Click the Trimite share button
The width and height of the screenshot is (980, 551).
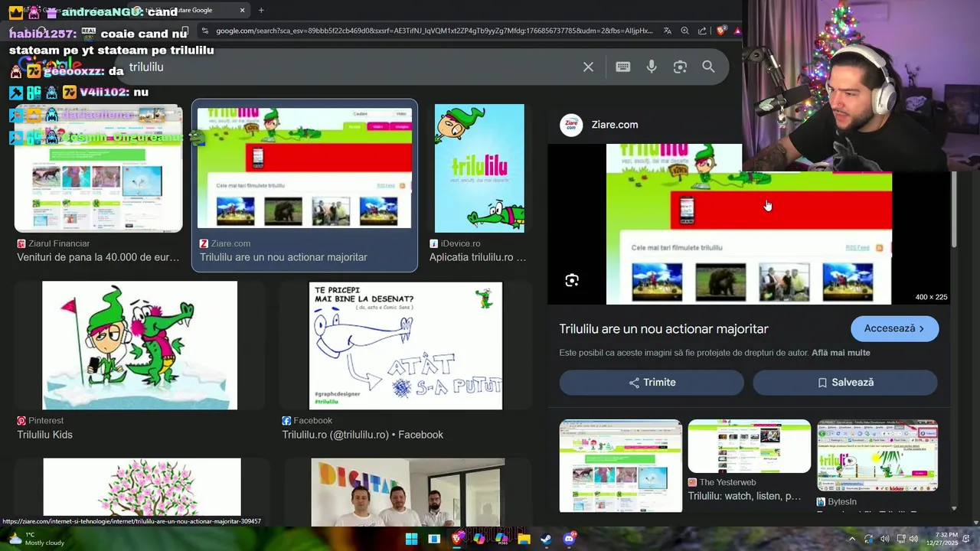pyautogui.click(x=652, y=383)
